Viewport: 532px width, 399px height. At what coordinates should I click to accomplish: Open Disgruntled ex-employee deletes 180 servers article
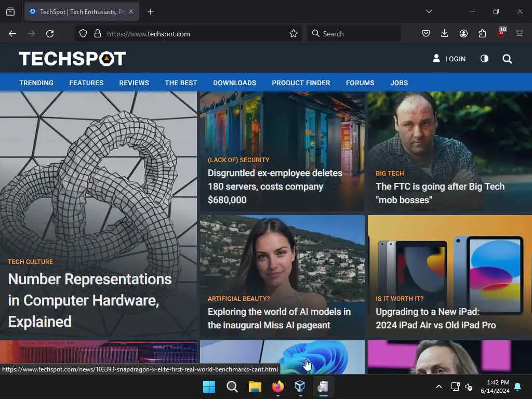[275, 187]
